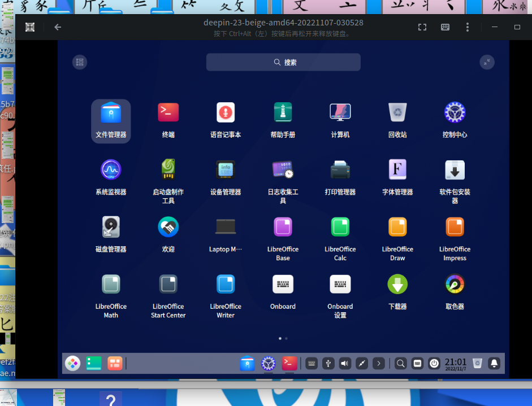Expand the hidden tray icons arrow in dock
The width and height of the screenshot is (532, 406).
(379, 364)
